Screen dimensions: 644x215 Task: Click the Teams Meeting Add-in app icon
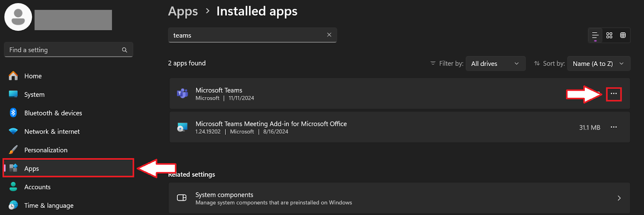point(182,127)
